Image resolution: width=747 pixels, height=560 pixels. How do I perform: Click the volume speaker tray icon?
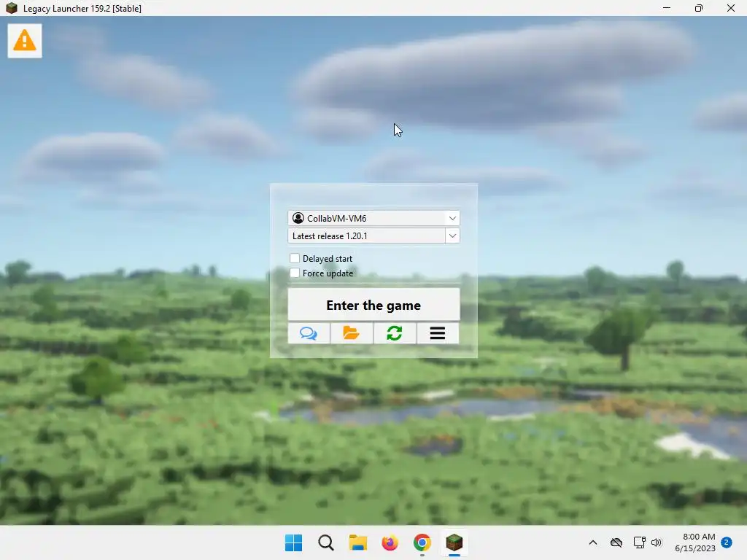[657, 542]
